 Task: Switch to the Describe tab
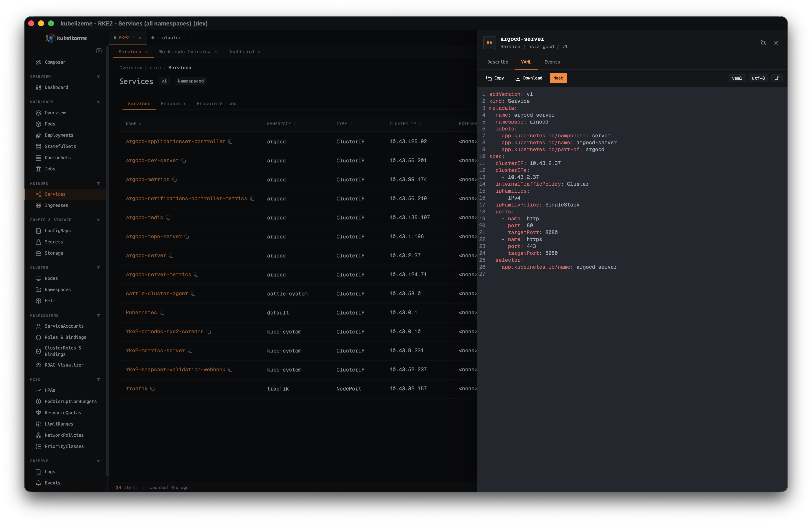(x=498, y=62)
